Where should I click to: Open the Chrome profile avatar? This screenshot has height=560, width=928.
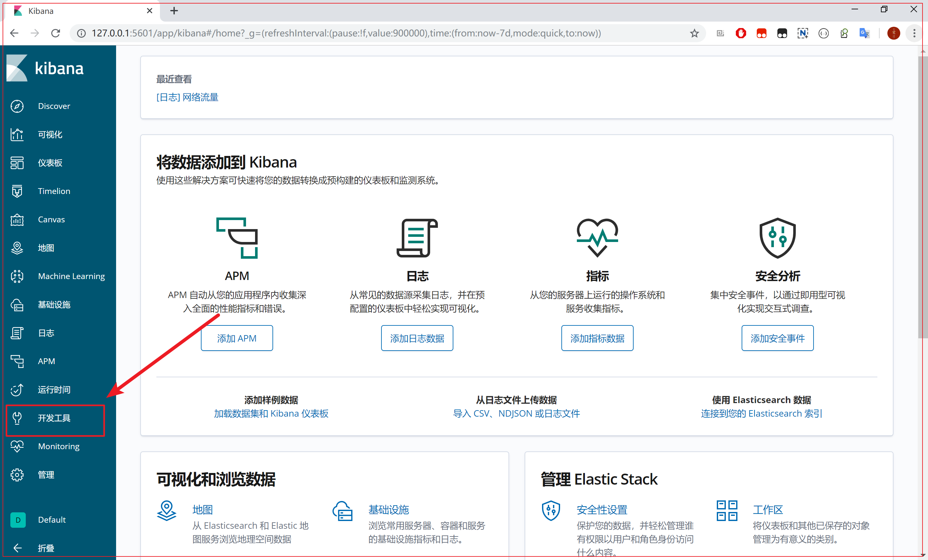pyautogui.click(x=893, y=34)
